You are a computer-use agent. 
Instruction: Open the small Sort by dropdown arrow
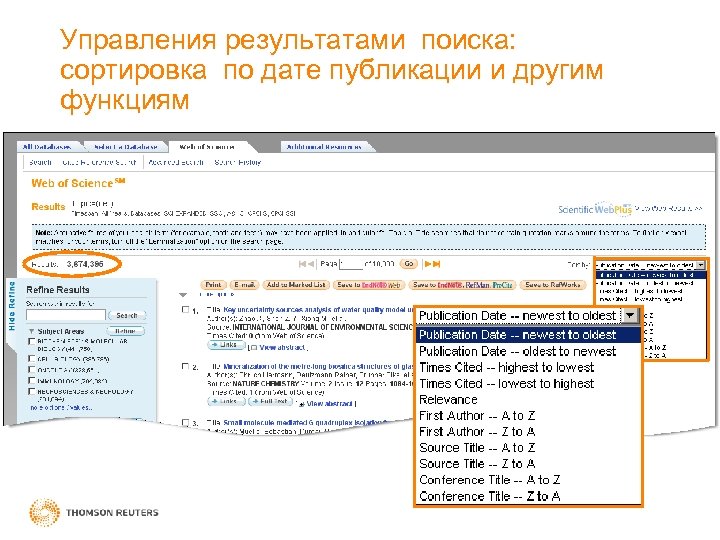pyautogui.click(x=700, y=265)
